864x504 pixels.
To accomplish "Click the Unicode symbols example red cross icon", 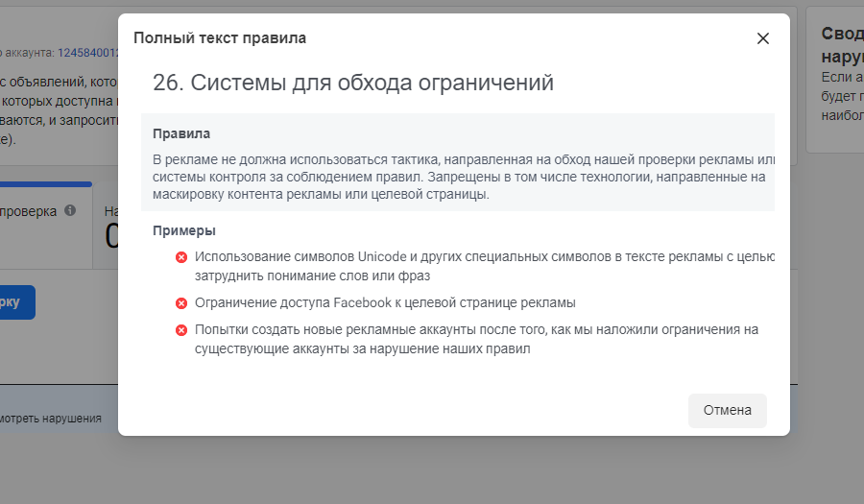I will coord(181,257).
